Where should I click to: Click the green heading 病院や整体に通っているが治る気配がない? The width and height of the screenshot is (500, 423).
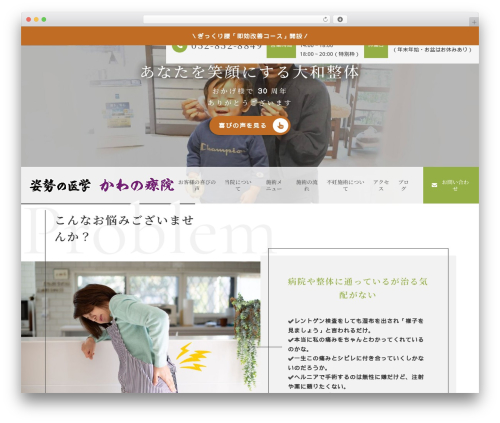click(357, 288)
